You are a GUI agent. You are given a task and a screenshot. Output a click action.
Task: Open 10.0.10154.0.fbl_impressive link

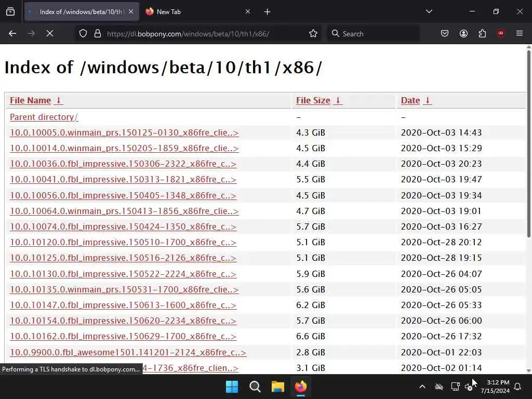123,321
